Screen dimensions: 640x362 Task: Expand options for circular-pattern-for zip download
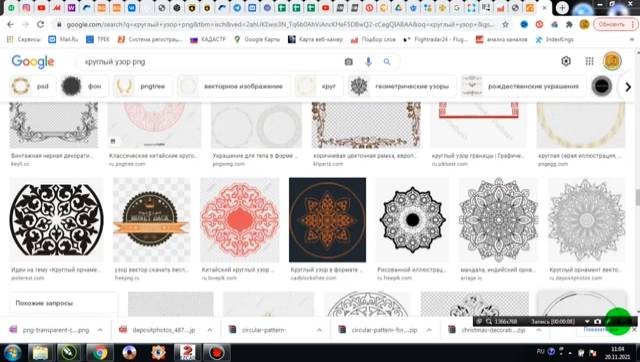429,330
